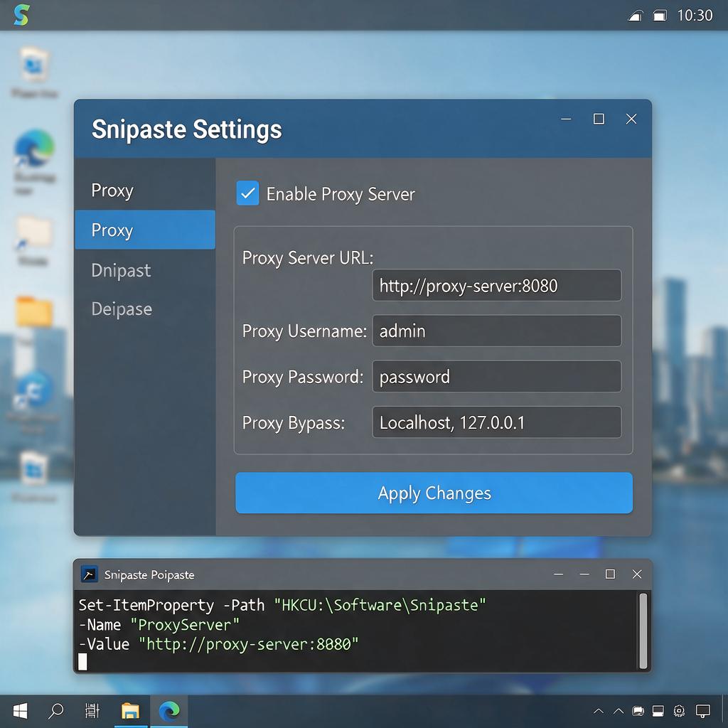The image size is (728, 728).
Task: Close the Snipaste Settings window
Action: point(631,119)
